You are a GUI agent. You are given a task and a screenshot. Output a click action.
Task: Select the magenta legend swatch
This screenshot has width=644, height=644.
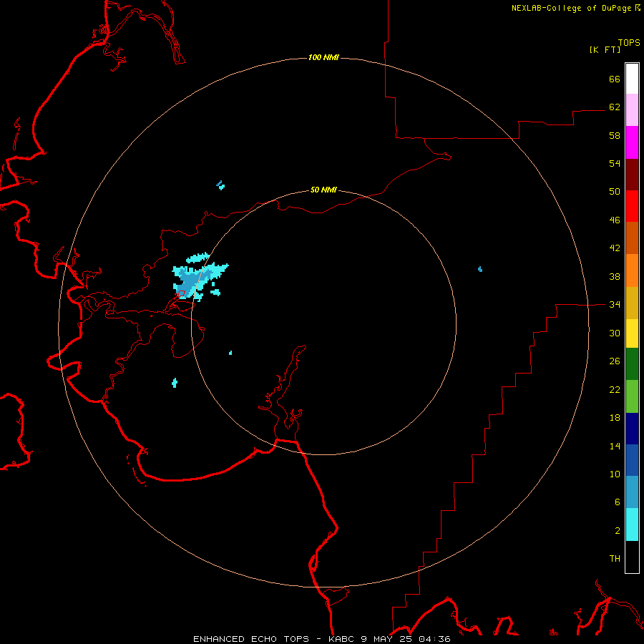click(632, 142)
